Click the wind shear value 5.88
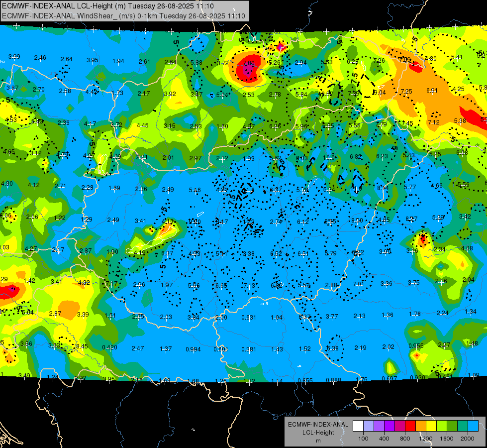Viewport: 487px width, 448px height. pyautogui.click(x=196, y=63)
